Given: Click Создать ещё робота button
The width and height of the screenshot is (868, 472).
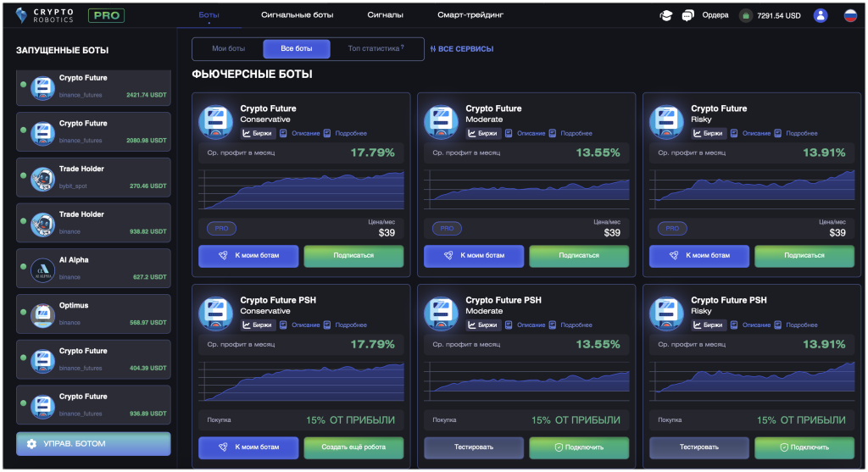Looking at the screenshot, I should [353, 447].
